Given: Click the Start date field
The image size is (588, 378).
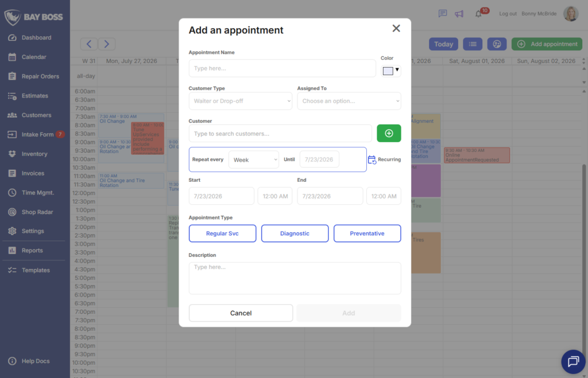Looking at the screenshot, I should click(221, 196).
